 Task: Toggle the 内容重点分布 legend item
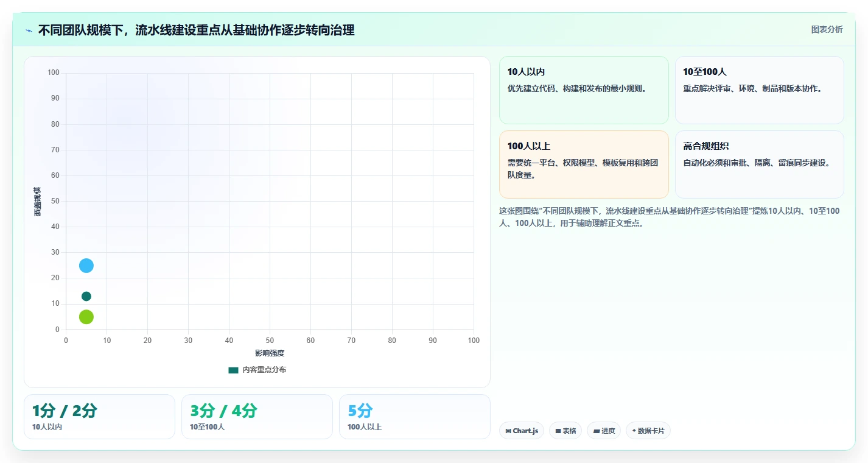tap(257, 370)
